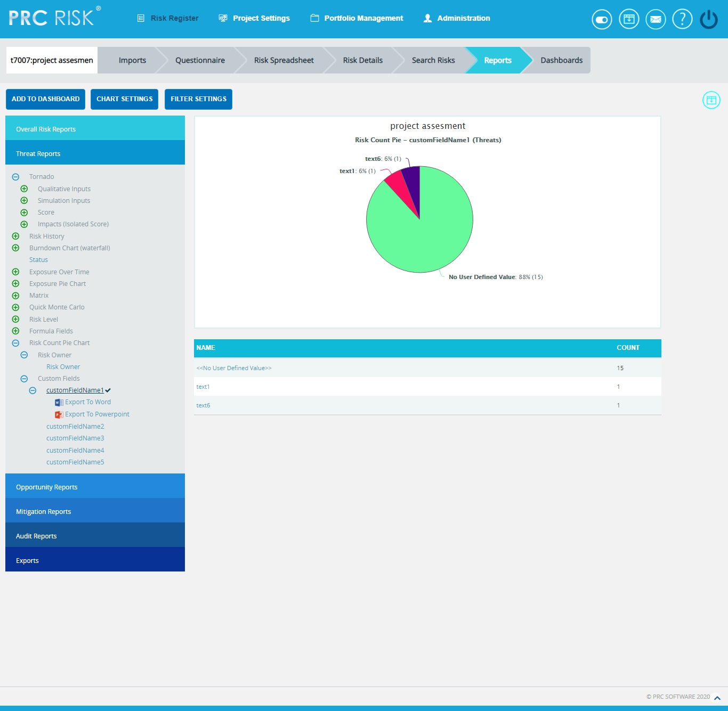
Task: Switch to the Dashboards tab
Action: pos(561,60)
